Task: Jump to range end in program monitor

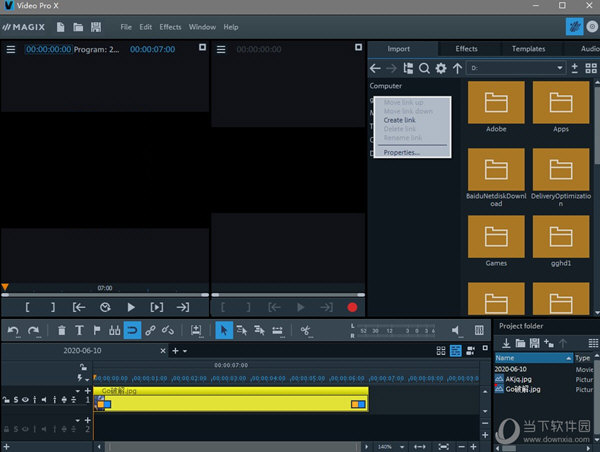Action: [x=183, y=307]
